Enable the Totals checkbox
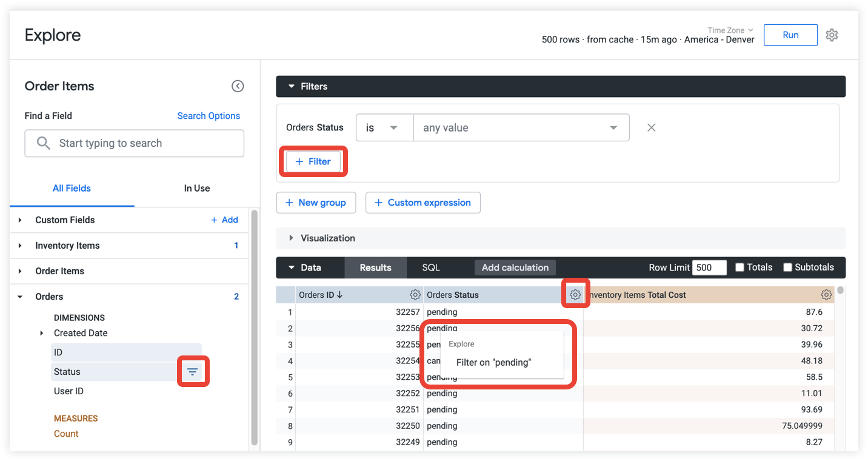 [x=739, y=268]
